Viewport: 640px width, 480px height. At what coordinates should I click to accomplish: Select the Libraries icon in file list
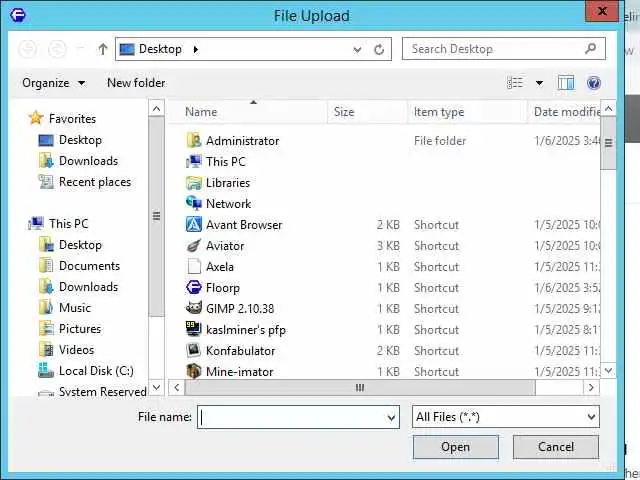pos(194,182)
